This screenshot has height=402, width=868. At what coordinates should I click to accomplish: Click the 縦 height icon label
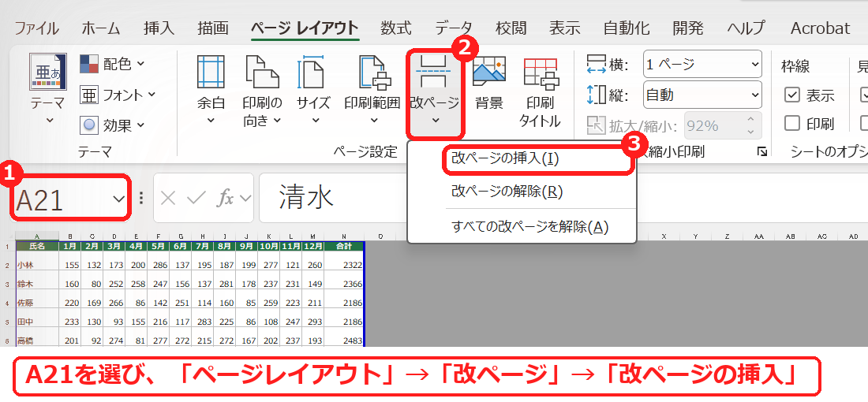point(608,95)
